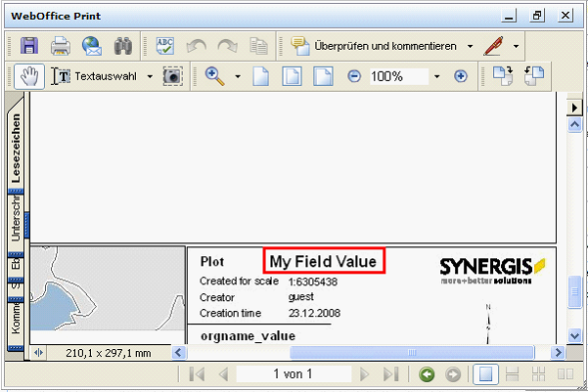Click the orgname_value heading
The height and width of the screenshot is (392, 588).
point(248,335)
